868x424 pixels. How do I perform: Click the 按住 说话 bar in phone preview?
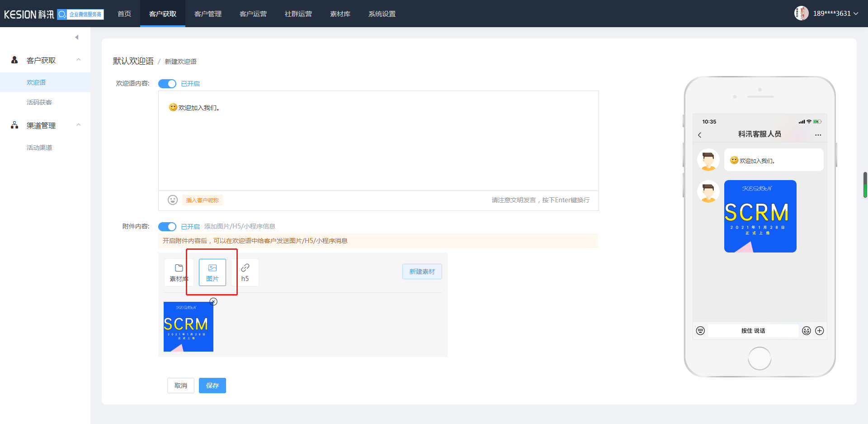pyautogui.click(x=753, y=331)
